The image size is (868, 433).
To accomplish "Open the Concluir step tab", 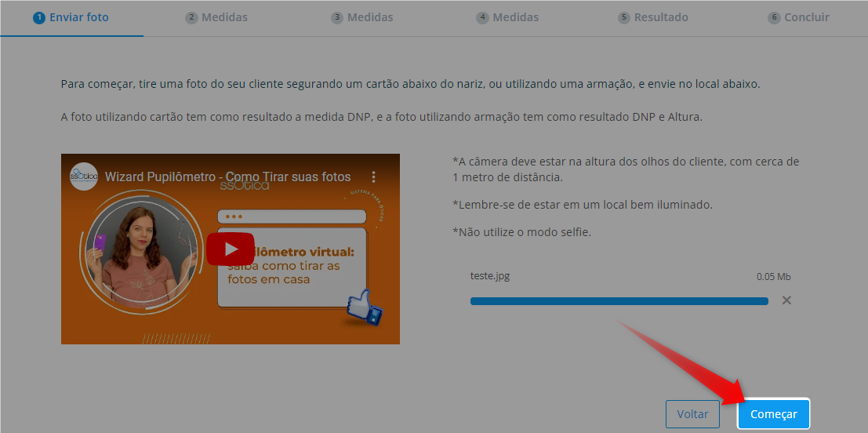I will click(799, 17).
